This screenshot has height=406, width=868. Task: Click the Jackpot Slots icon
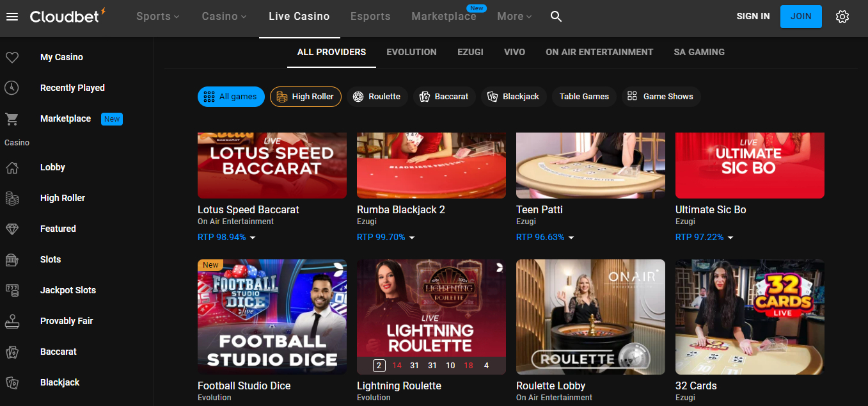[12, 290]
